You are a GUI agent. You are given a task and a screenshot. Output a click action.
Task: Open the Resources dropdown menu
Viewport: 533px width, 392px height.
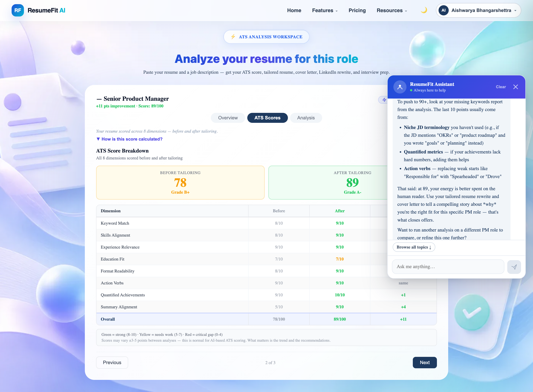pos(392,11)
